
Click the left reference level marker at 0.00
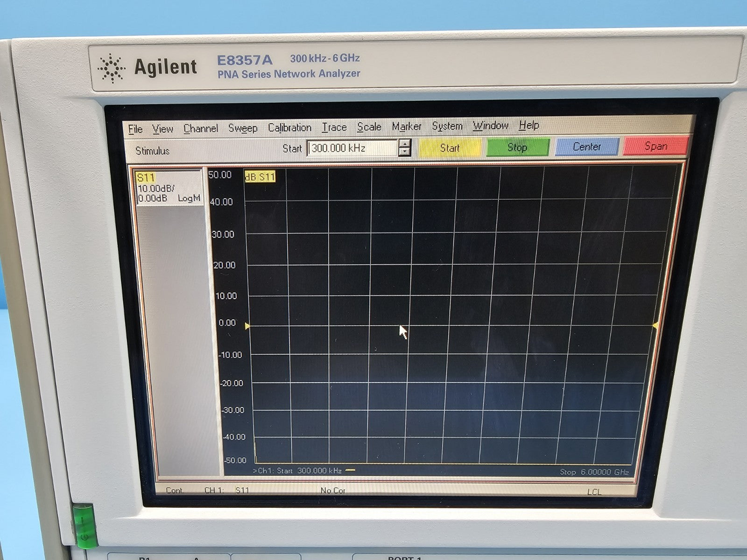(247, 326)
